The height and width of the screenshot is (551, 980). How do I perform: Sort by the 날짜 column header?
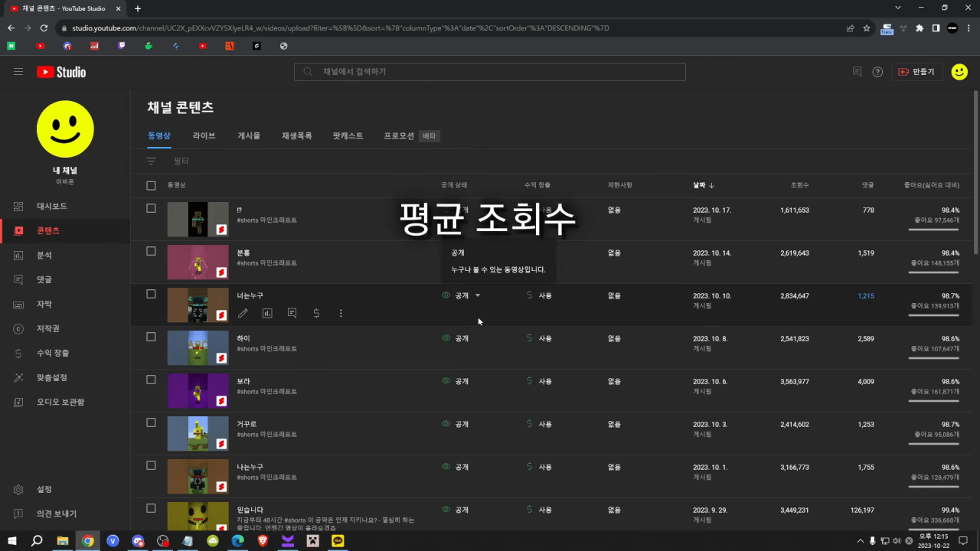point(704,185)
